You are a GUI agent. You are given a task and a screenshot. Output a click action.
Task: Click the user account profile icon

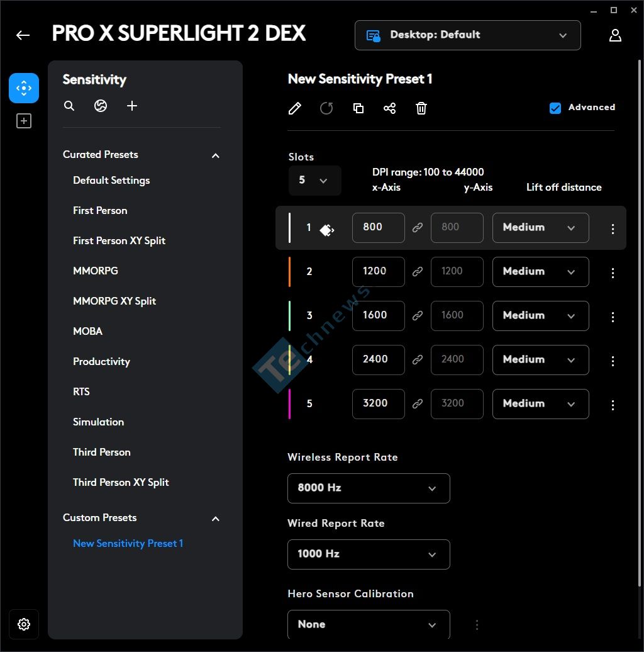tap(615, 35)
